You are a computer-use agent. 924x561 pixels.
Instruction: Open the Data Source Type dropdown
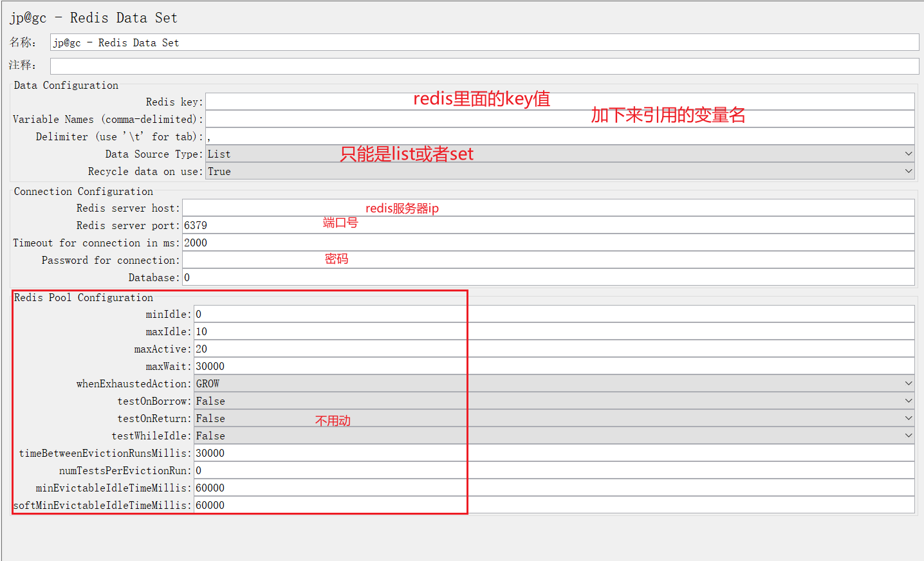click(x=908, y=154)
